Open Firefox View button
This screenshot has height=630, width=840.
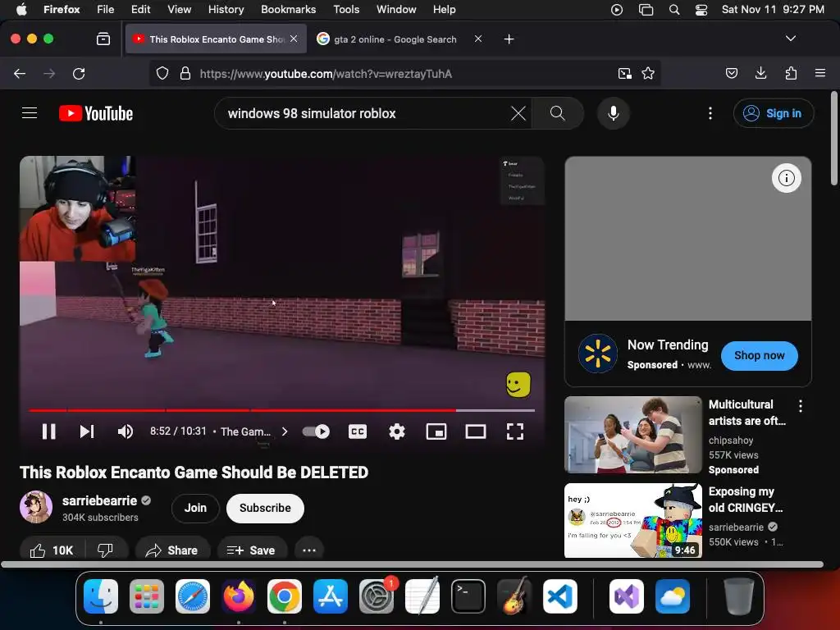tap(103, 39)
